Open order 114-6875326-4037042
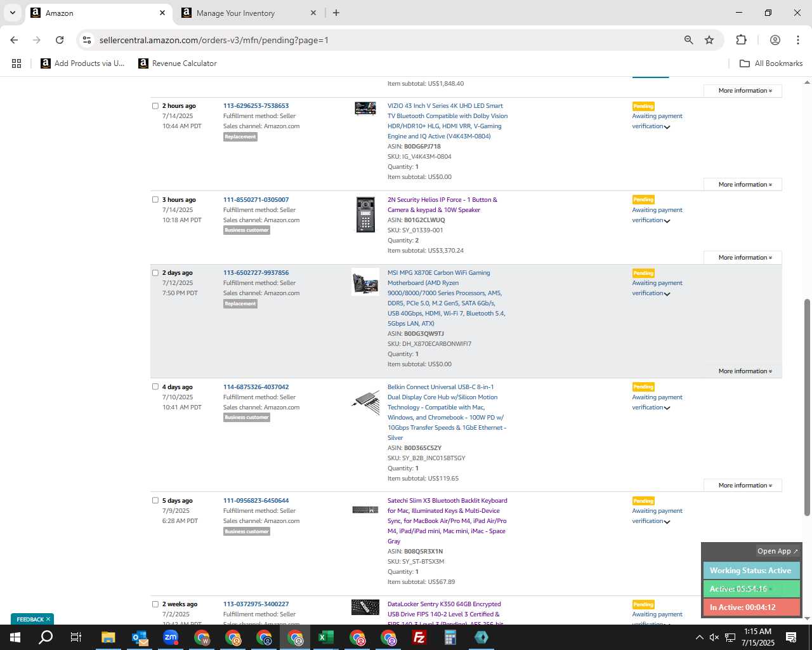This screenshot has width=812, height=650. click(x=256, y=387)
